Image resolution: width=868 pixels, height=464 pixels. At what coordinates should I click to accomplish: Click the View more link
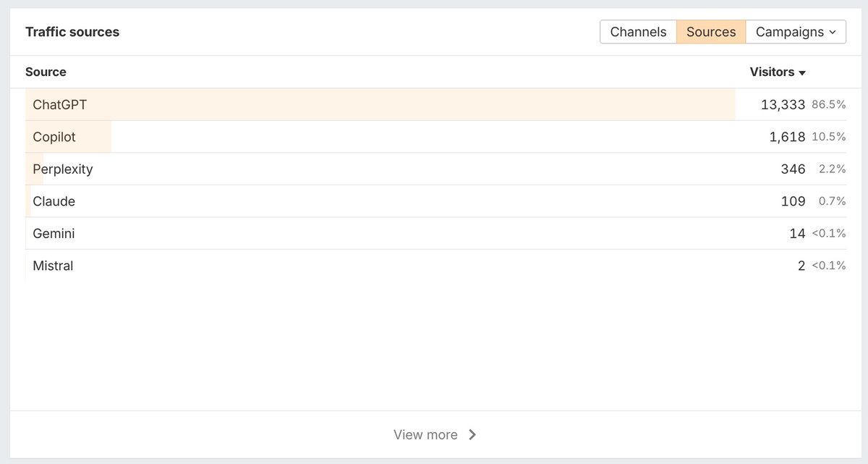425,434
